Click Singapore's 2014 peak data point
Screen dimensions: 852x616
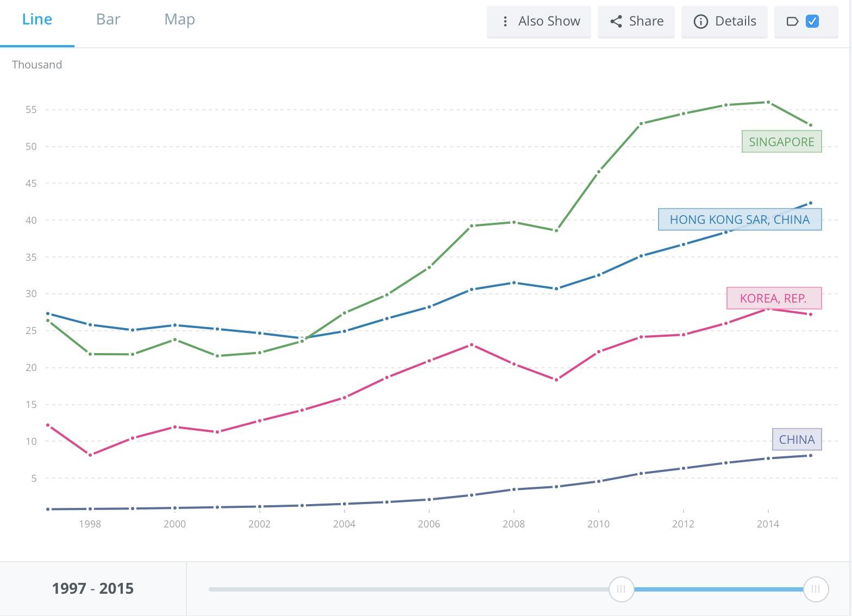pos(768,102)
